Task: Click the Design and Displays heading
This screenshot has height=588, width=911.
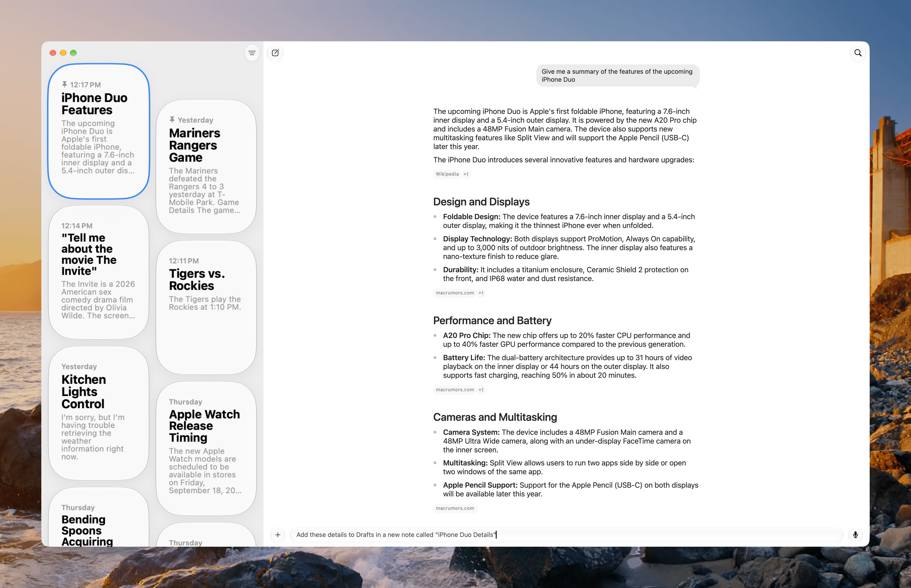Action: [x=481, y=202]
